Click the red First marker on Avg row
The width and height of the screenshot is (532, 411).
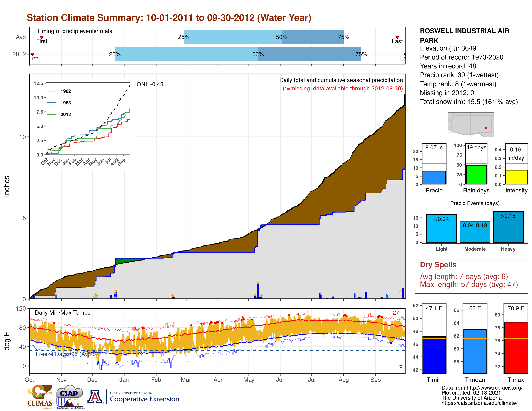(x=42, y=37)
